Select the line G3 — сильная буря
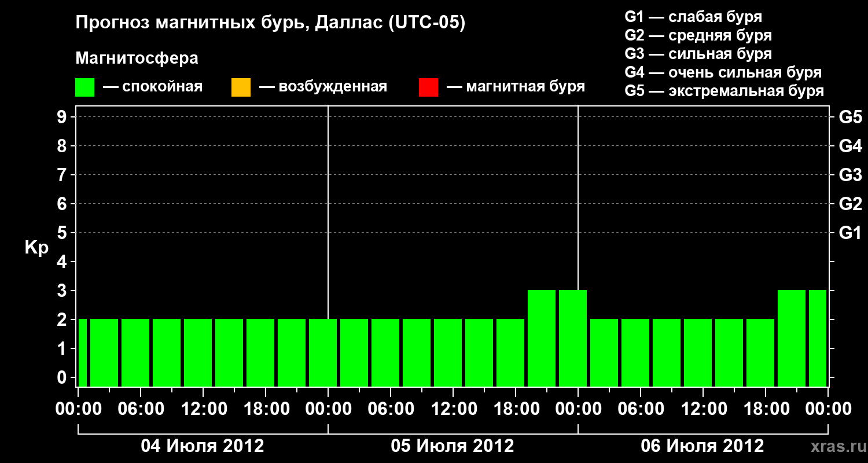 coord(698,53)
